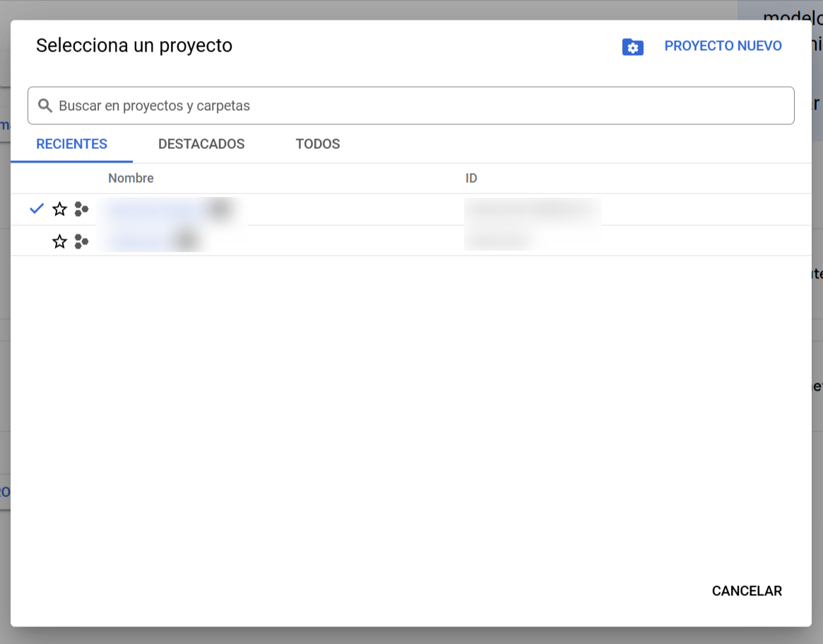Switch to the RECIENTES tab
The image size is (823, 644).
(71, 144)
